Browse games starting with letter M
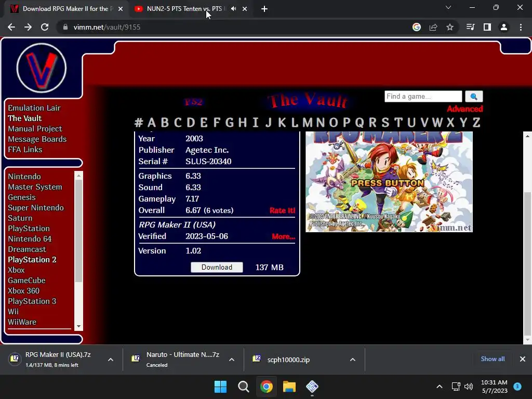 tap(308, 122)
